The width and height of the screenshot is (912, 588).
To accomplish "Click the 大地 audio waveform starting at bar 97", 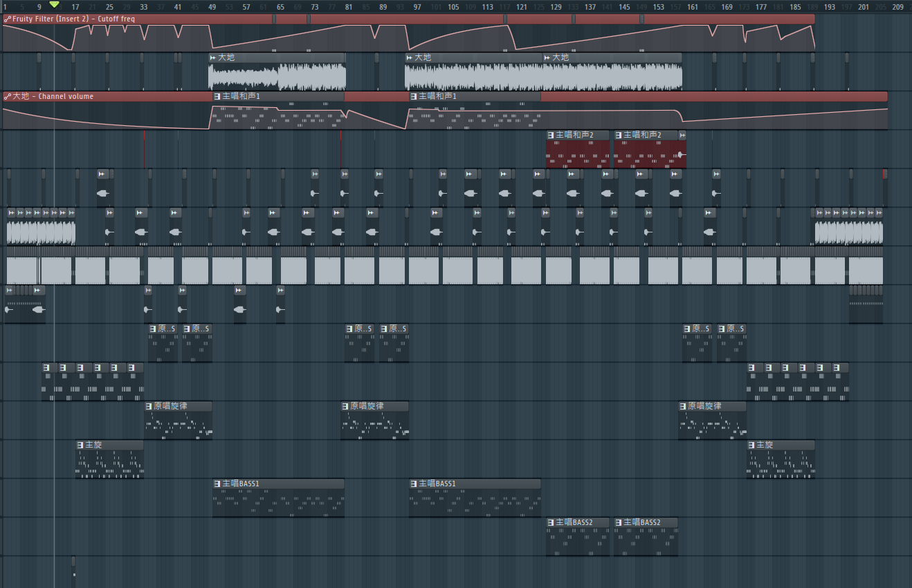I will coord(474,76).
